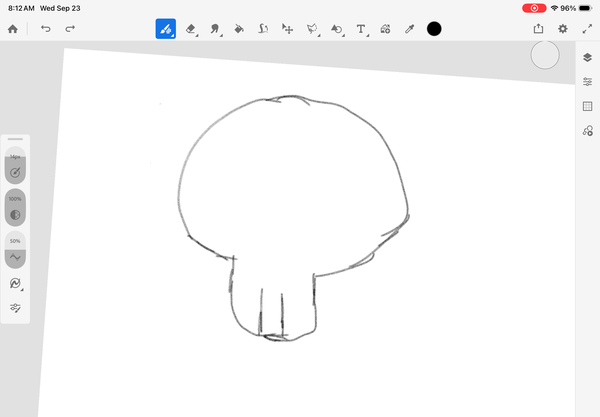Open the grid/precision panel

[587, 106]
